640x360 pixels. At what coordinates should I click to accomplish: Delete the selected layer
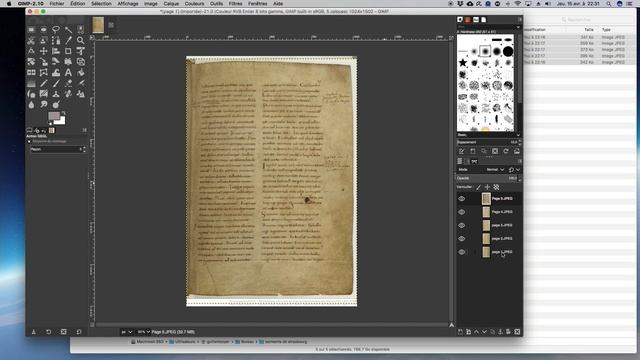point(517,332)
